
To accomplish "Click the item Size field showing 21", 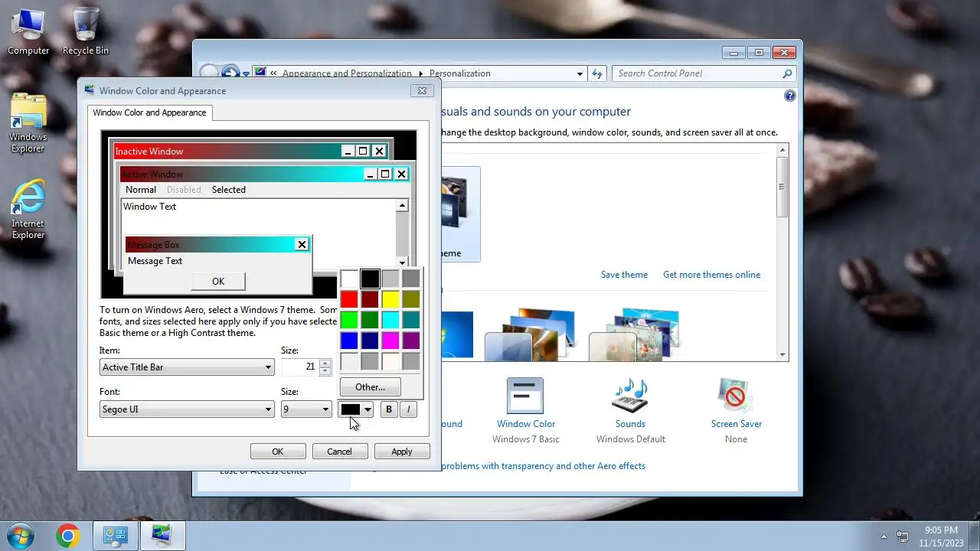I will (300, 367).
